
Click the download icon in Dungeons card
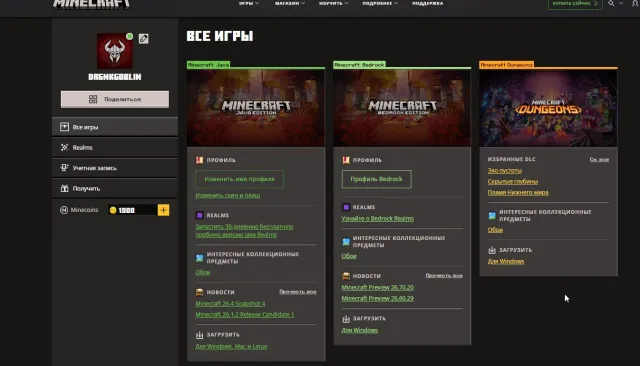[492, 250]
